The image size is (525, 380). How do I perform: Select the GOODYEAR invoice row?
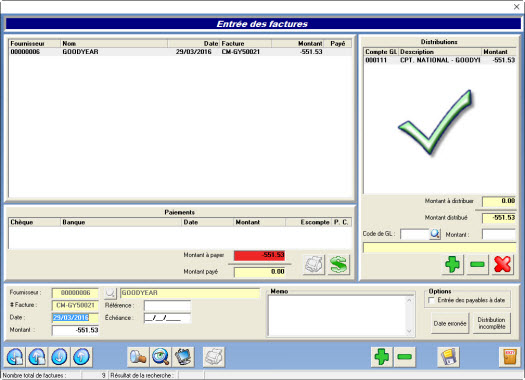(180, 52)
